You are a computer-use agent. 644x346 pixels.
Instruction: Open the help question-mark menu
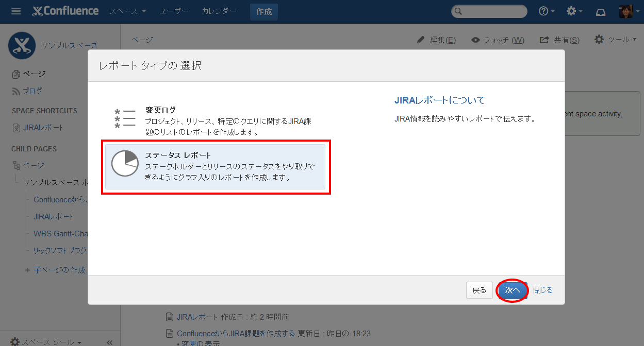547,11
